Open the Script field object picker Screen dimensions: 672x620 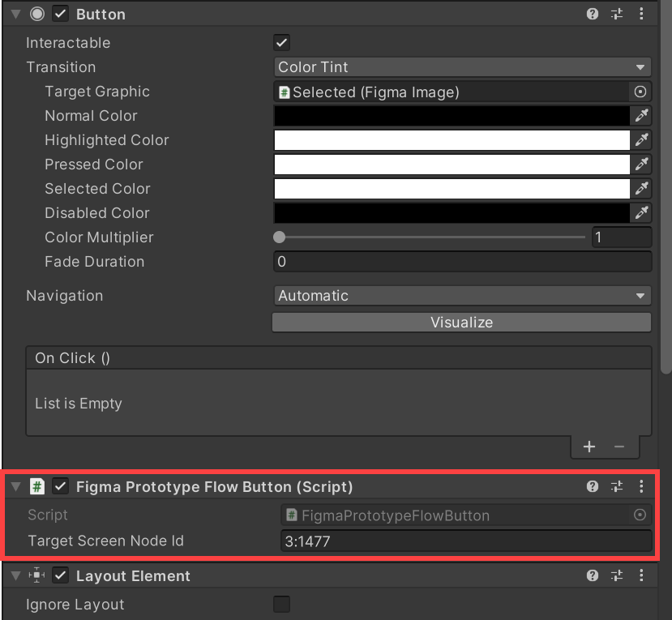(640, 515)
